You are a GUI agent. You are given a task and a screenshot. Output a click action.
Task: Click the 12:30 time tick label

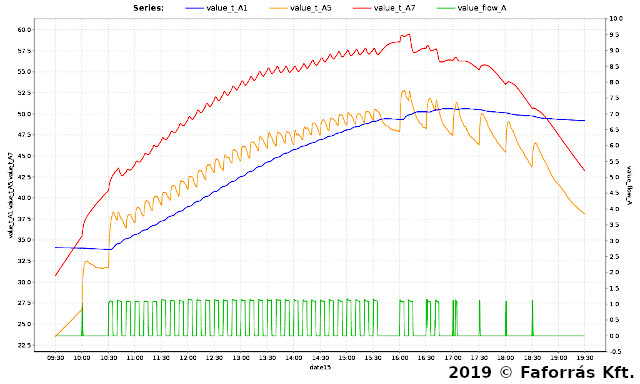pos(214,358)
